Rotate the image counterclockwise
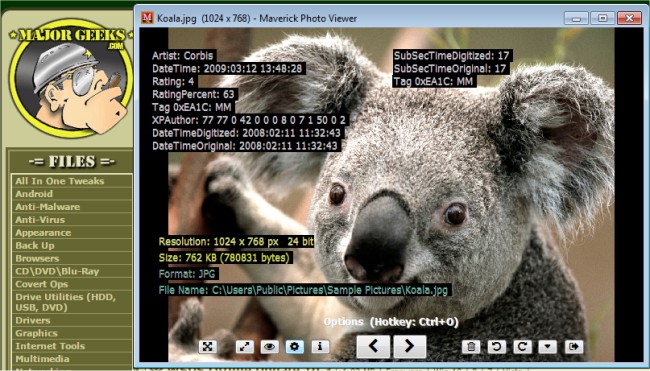Image resolution: width=650 pixels, height=371 pixels. click(x=497, y=347)
